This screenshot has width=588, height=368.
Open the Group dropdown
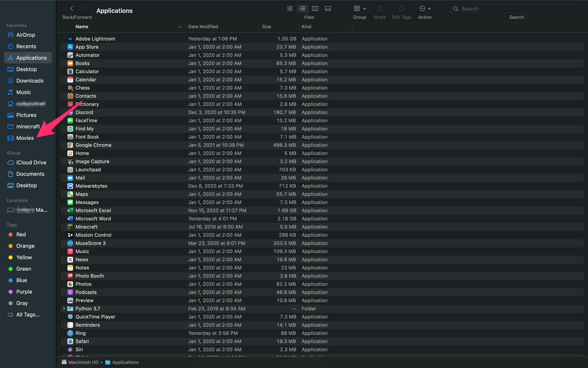pyautogui.click(x=360, y=9)
